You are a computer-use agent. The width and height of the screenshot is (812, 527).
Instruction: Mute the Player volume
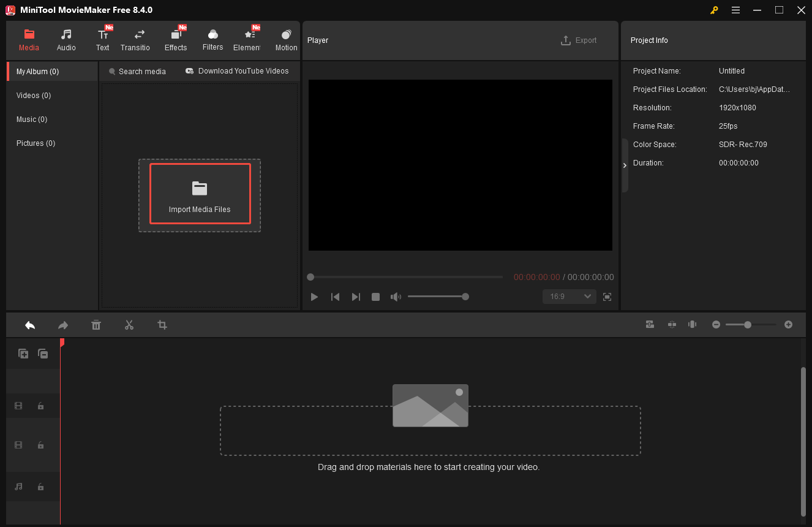click(x=396, y=297)
